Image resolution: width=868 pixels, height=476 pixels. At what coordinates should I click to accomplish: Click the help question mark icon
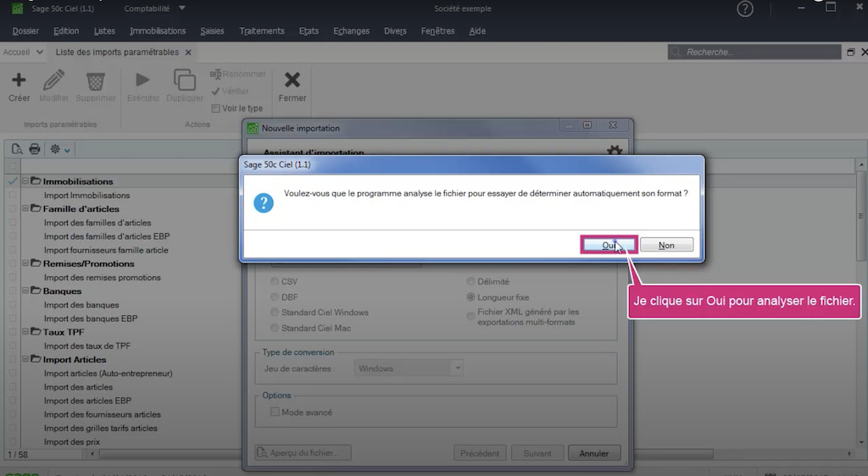pyautogui.click(x=744, y=8)
